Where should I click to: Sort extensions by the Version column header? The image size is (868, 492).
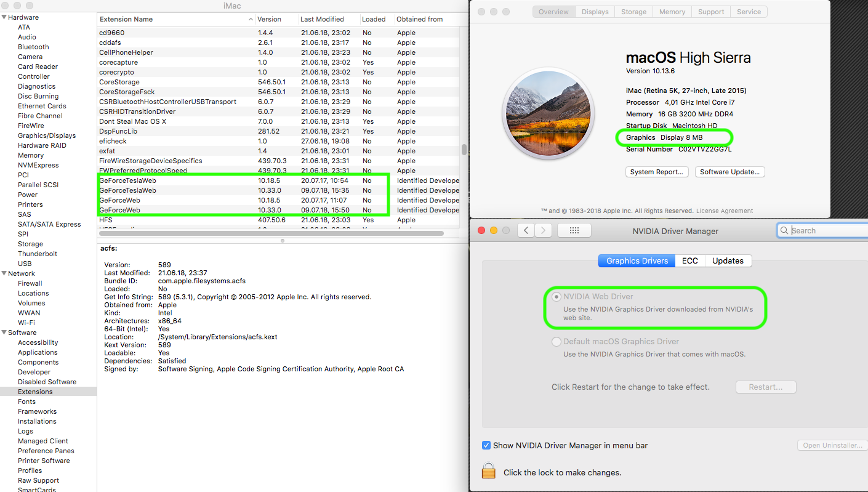coord(277,19)
